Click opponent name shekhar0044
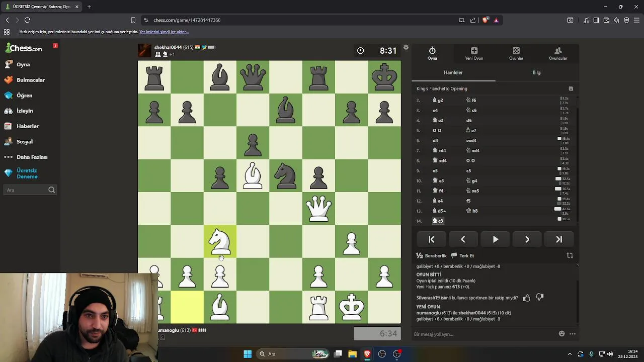 tap(168, 47)
